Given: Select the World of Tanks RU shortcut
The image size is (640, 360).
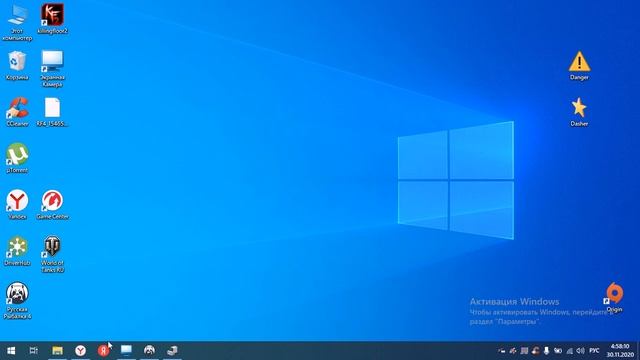Looking at the screenshot, I should tap(52, 254).
